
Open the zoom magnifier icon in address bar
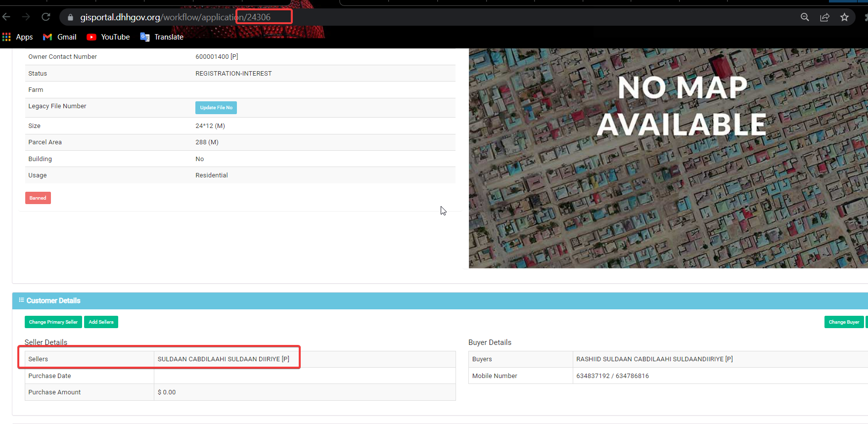coord(805,17)
